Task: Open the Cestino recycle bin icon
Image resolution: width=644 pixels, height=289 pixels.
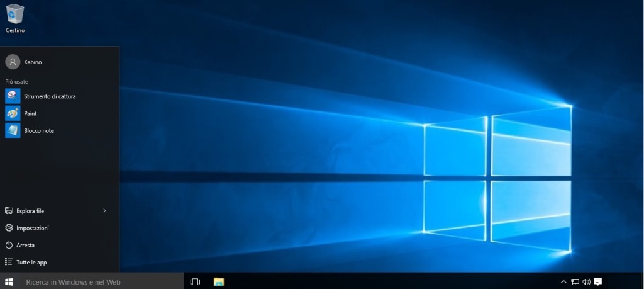Action: (15, 13)
